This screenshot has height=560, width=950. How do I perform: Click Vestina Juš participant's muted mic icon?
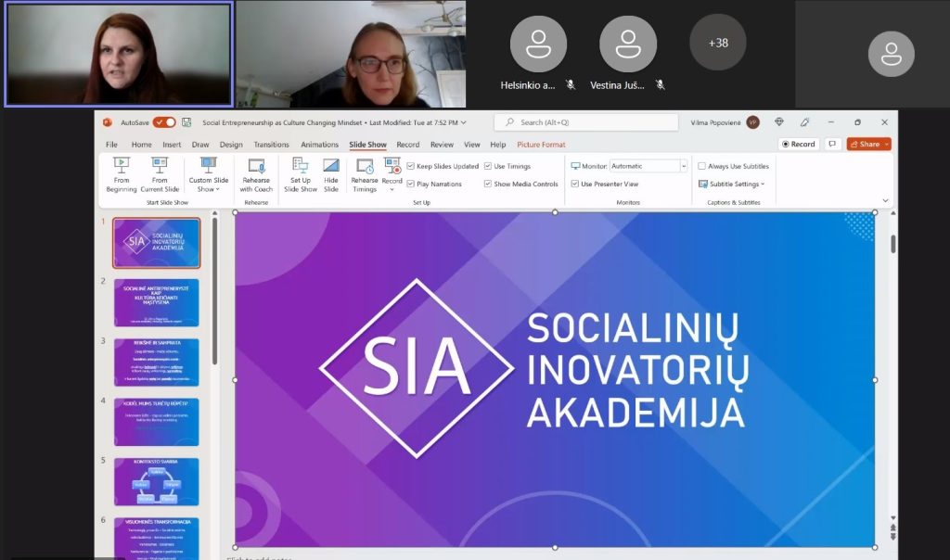661,84
